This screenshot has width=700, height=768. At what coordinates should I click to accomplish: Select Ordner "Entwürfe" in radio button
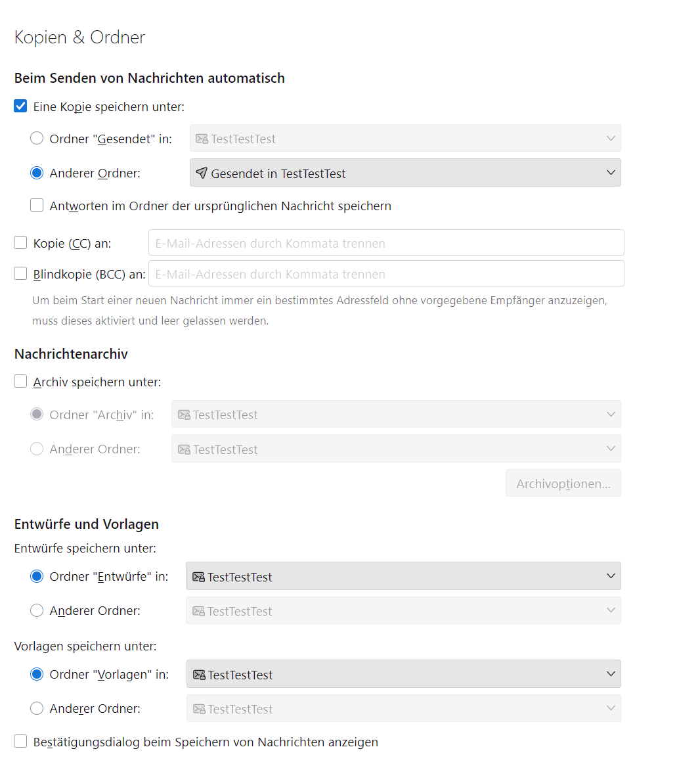coord(37,576)
